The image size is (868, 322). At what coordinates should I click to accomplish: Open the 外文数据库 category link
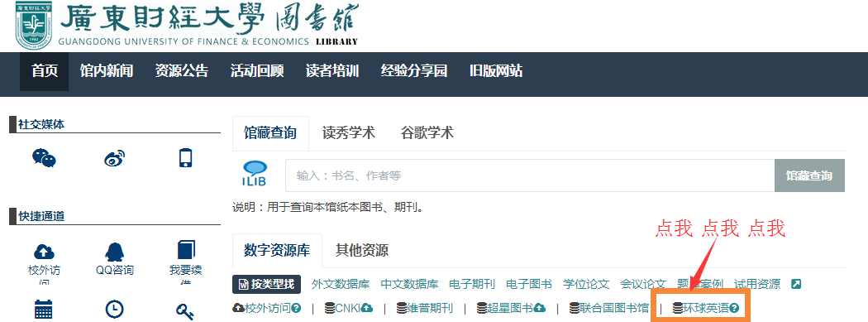[x=341, y=284]
